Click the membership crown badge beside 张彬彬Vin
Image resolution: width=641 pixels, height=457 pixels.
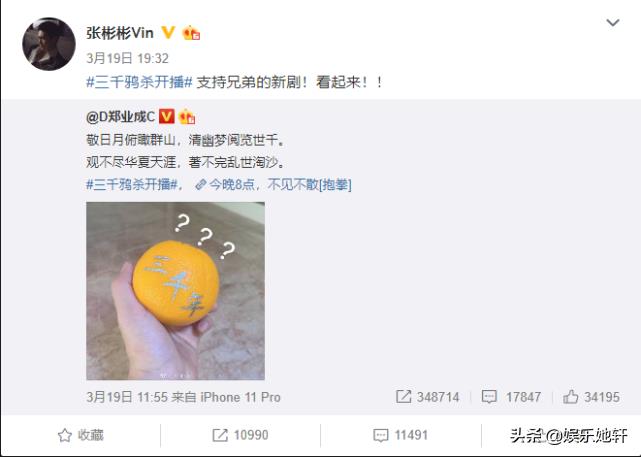click(191, 33)
